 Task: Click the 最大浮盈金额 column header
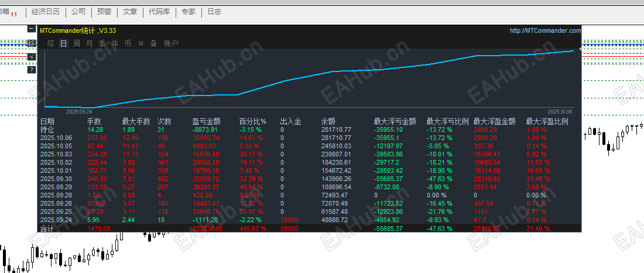tap(495, 122)
